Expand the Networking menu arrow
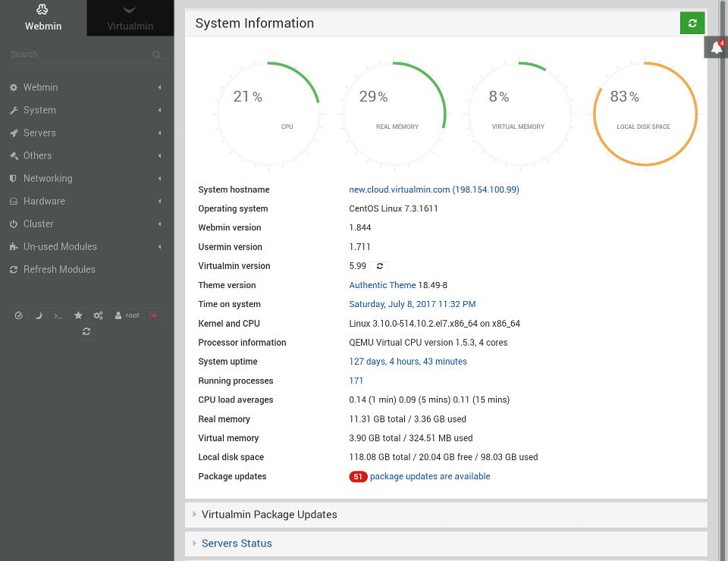This screenshot has width=728, height=561. 160,178
